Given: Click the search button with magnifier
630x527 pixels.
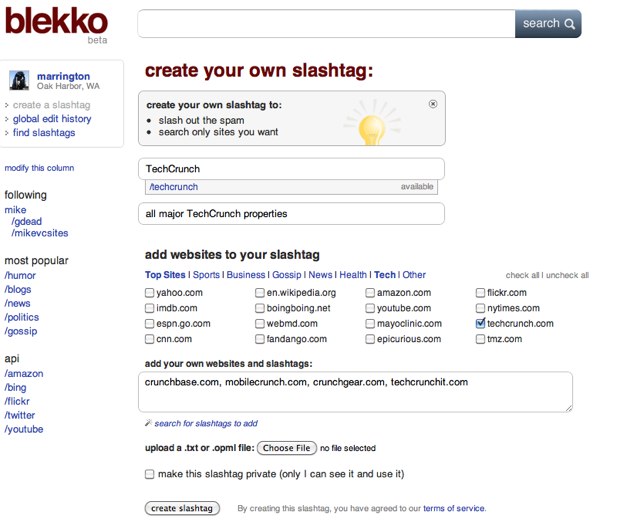Looking at the screenshot, I should coord(548,24).
